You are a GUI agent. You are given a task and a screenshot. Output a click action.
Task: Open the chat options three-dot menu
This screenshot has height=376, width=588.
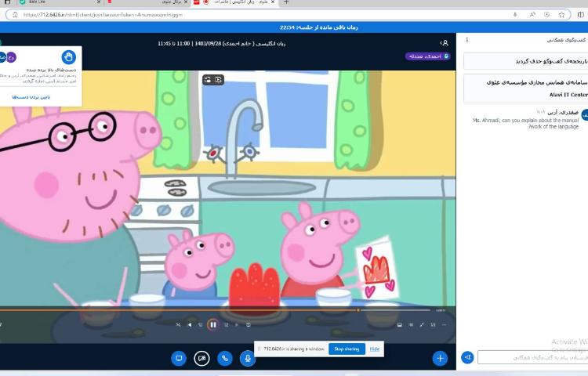click(x=467, y=40)
